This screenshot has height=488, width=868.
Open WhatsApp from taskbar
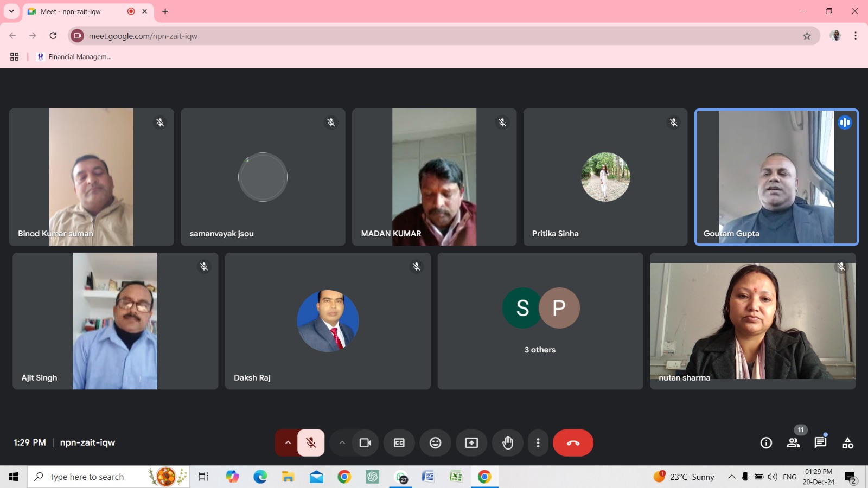pyautogui.click(x=401, y=477)
